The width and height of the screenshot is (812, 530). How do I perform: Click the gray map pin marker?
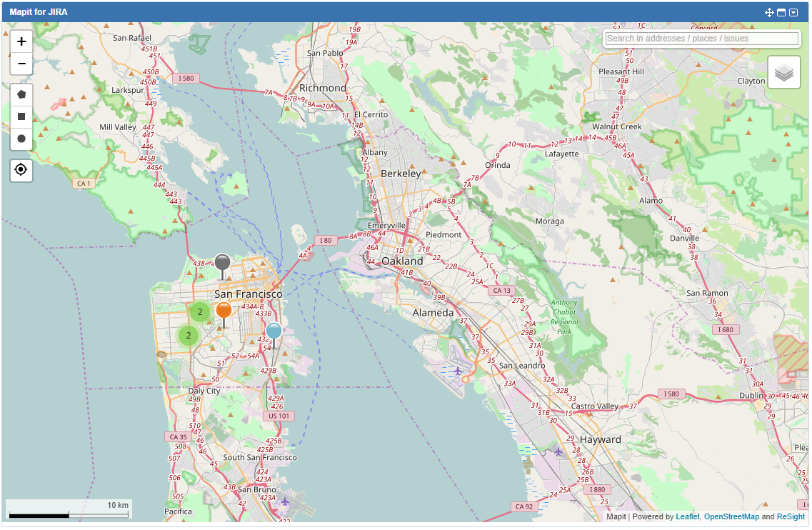coord(222,263)
